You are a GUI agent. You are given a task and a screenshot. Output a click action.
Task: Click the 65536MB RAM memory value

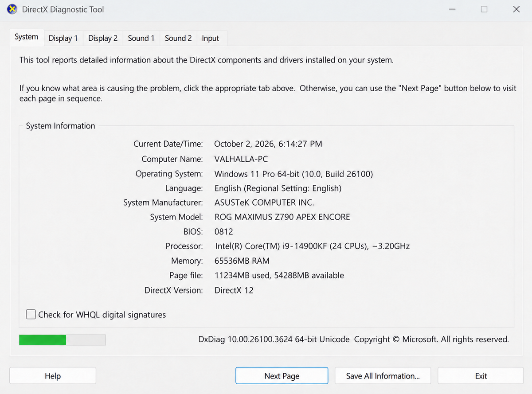coord(242,261)
